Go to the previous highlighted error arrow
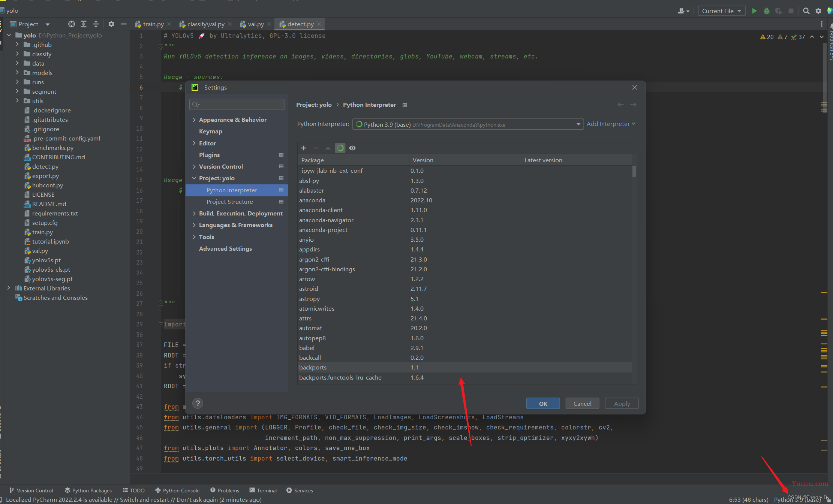833x504 pixels. [x=812, y=37]
